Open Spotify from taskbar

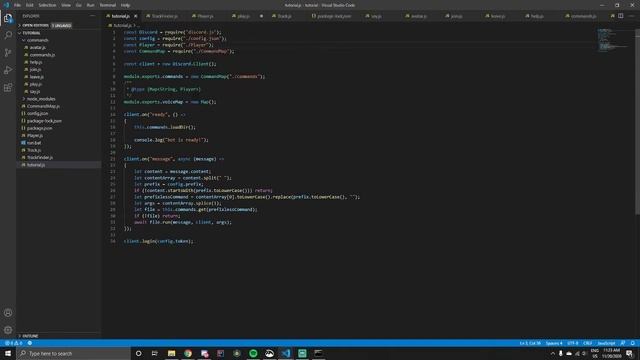(x=253, y=353)
